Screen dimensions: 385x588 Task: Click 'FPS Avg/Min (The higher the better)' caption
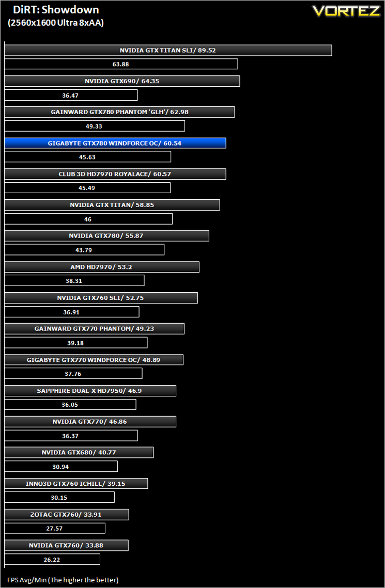pos(63,580)
